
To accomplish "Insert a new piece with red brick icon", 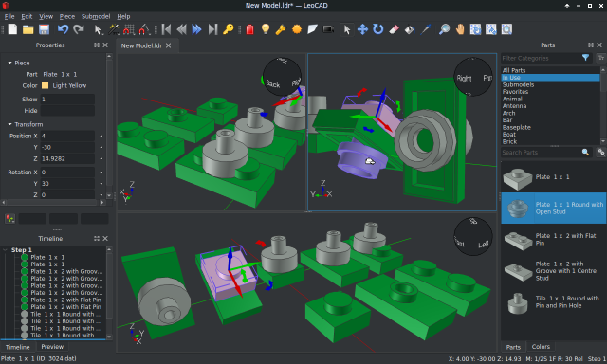I will point(250,29).
